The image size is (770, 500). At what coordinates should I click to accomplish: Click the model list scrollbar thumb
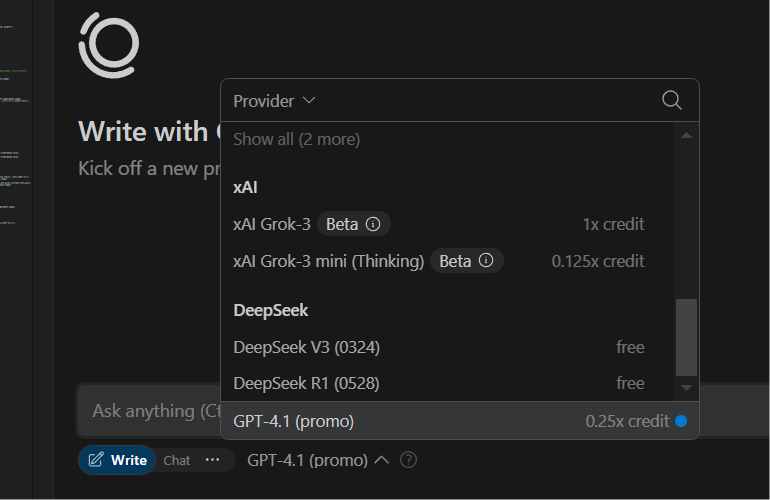pyautogui.click(x=686, y=335)
